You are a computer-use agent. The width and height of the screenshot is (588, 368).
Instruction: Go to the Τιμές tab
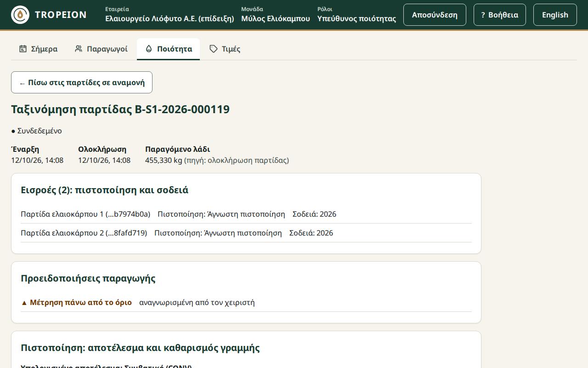pyautogui.click(x=225, y=49)
